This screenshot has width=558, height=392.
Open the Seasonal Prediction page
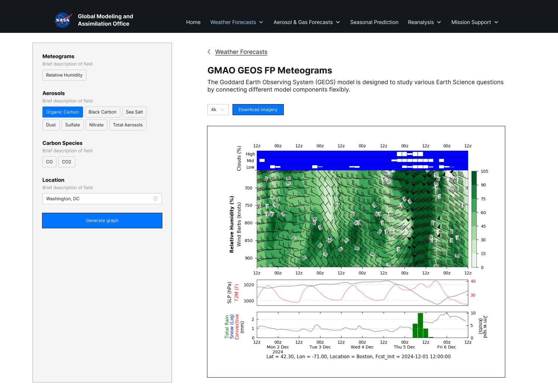click(x=374, y=23)
